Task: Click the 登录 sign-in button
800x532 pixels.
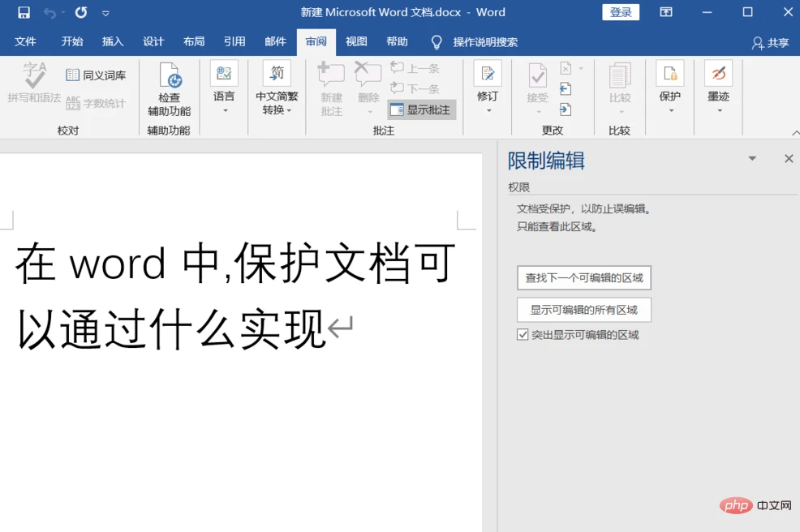Action: (621, 12)
